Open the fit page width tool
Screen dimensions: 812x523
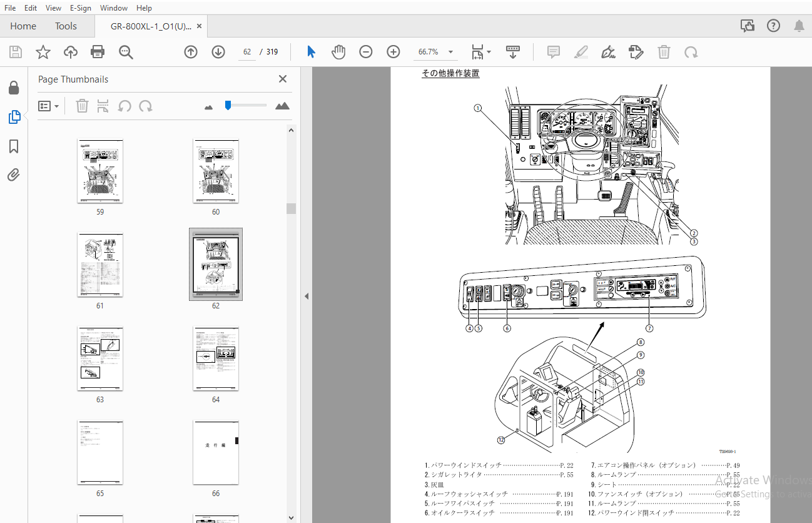[477, 52]
